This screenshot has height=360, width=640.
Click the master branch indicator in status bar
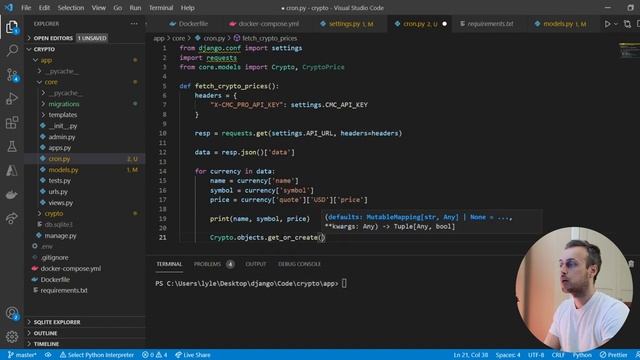click(22, 355)
